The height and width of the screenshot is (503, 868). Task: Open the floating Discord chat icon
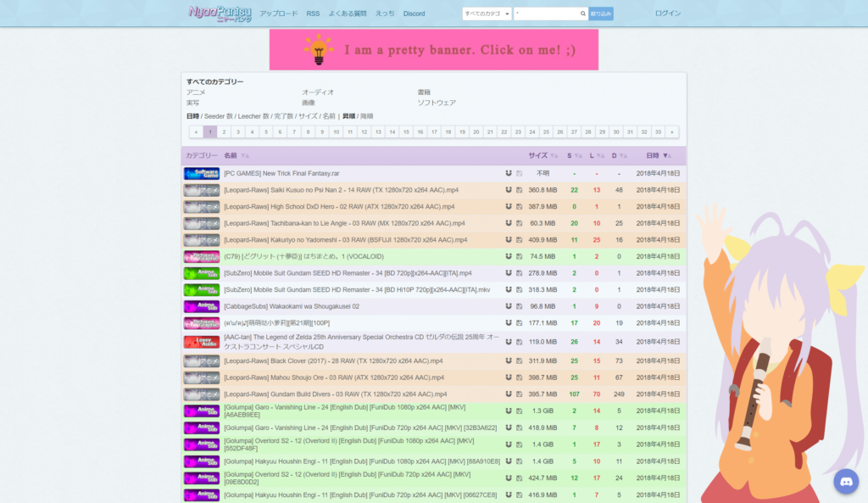click(x=846, y=482)
